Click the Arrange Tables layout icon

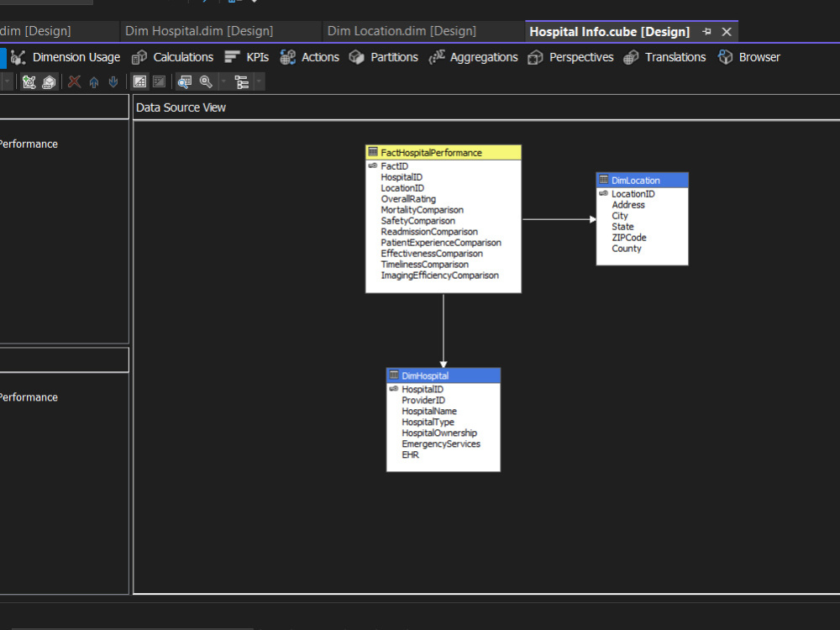[x=242, y=82]
